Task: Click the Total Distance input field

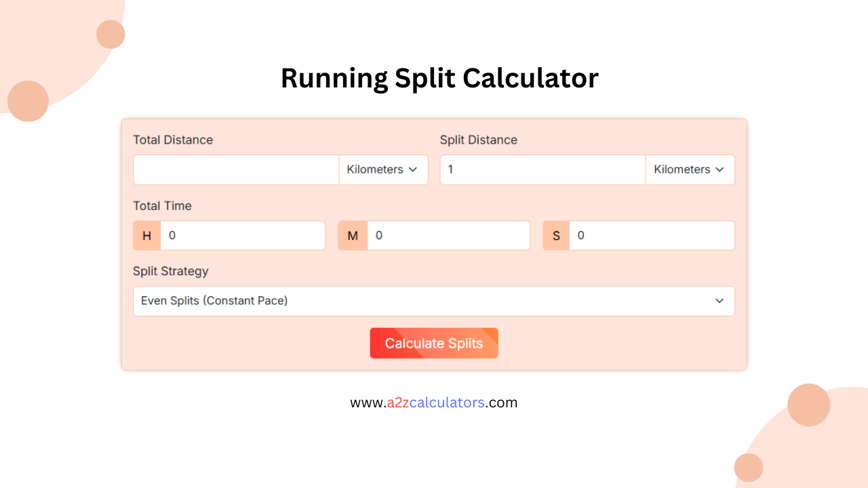Action: [x=236, y=169]
